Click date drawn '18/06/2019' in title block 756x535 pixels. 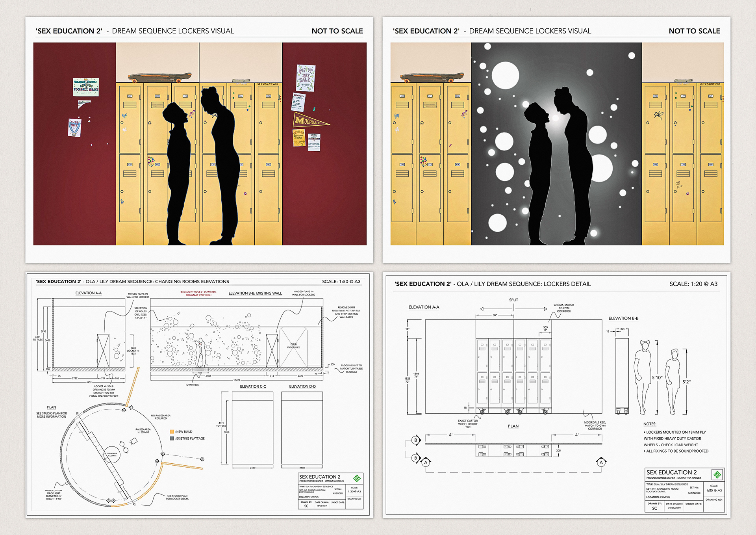(x=322, y=506)
